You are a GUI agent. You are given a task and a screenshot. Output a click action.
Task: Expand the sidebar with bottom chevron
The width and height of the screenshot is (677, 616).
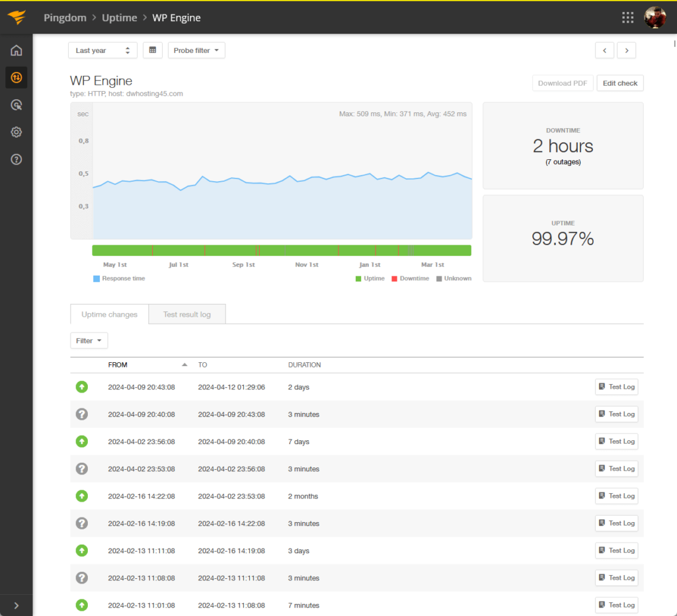[17, 605]
